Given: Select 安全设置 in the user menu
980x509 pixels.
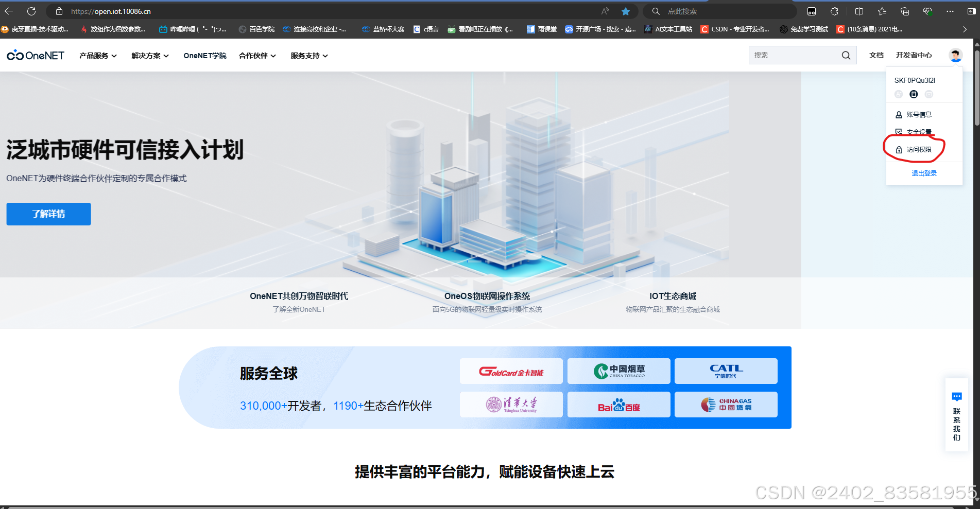Looking at the screenshot, I should tap(919, 132).
